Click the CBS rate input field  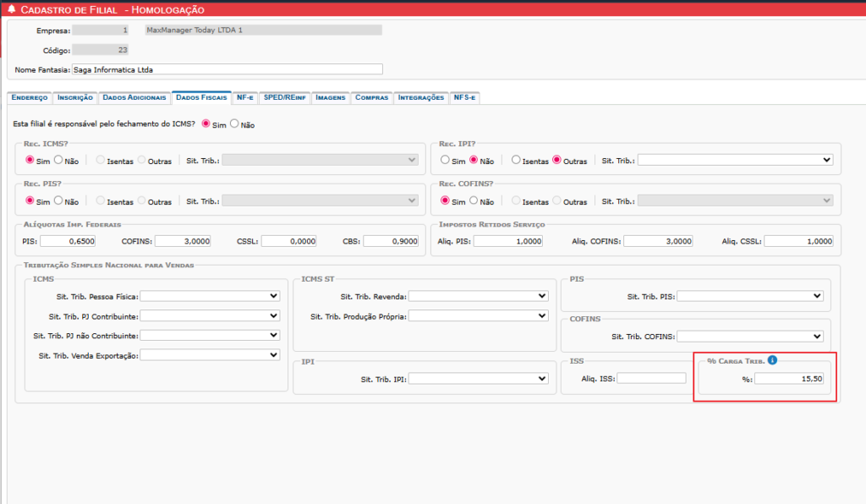tap(392, 241)
